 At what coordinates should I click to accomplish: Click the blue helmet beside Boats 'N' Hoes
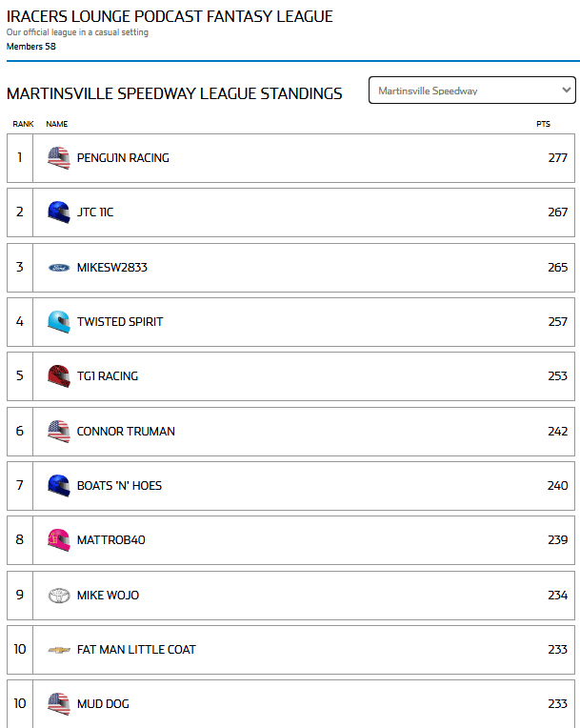(x=59, y=486)
